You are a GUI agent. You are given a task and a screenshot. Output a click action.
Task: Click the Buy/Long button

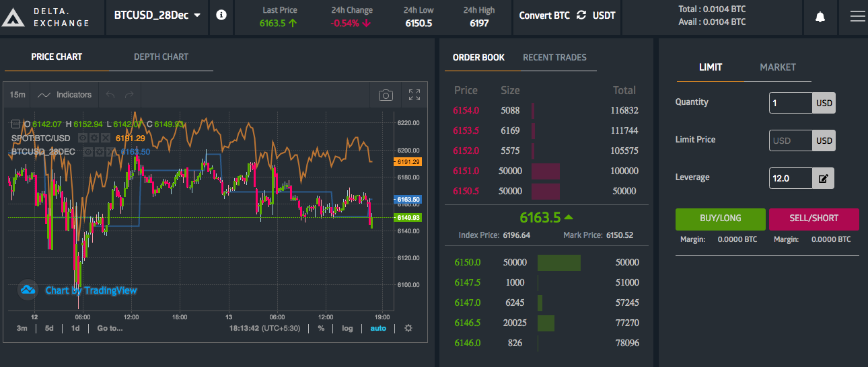pyautogui.click(x=721, y=219)
